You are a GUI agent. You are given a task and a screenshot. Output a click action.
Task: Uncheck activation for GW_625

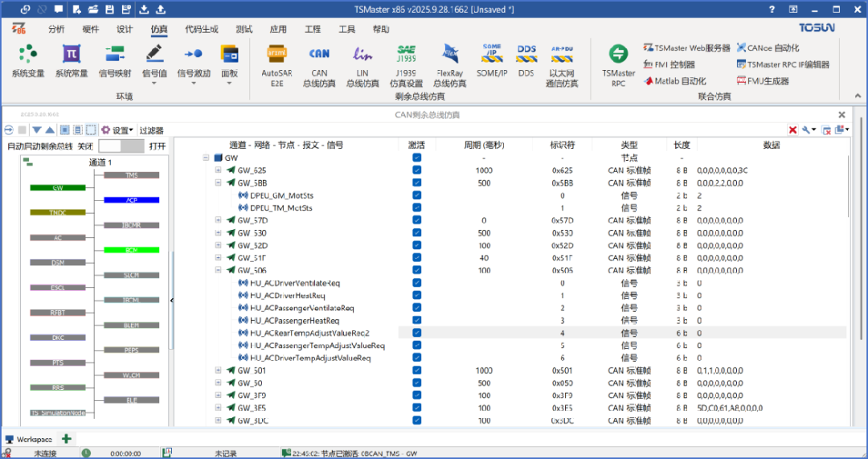pyautogui.click(x=417, y=170)
